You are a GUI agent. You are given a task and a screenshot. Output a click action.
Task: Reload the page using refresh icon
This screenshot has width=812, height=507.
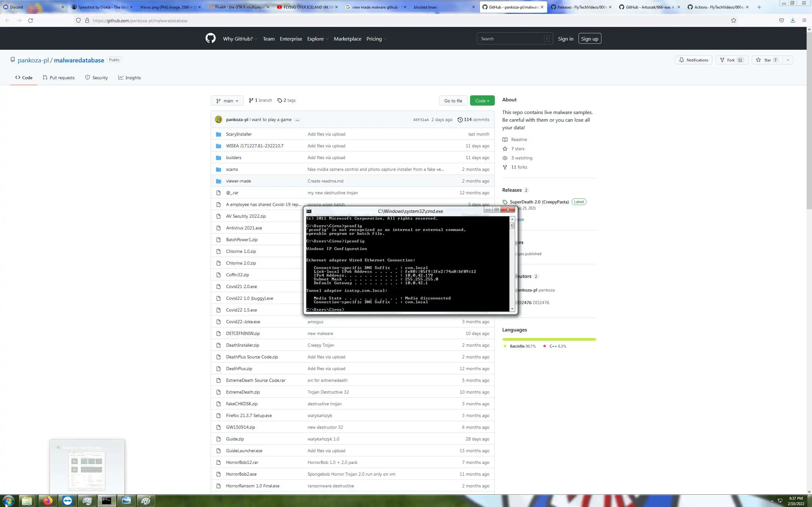pos(30,21)
